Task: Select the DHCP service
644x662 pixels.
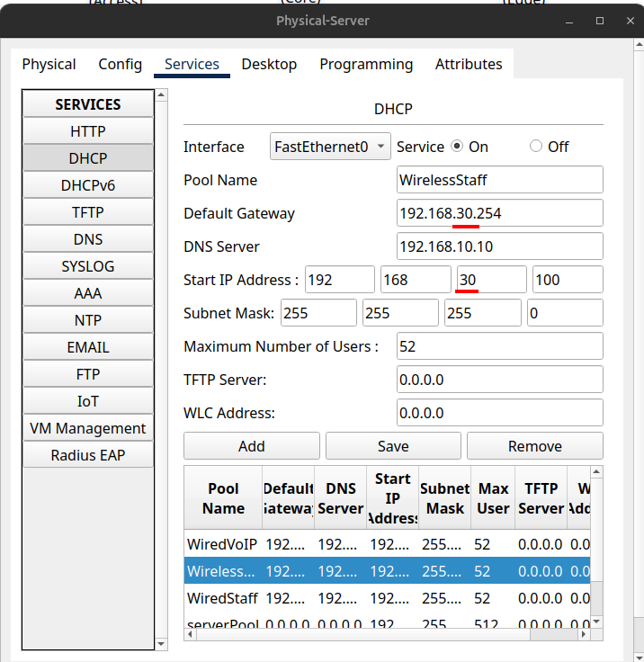Action: pyautogui.click(x=88, y=158)
